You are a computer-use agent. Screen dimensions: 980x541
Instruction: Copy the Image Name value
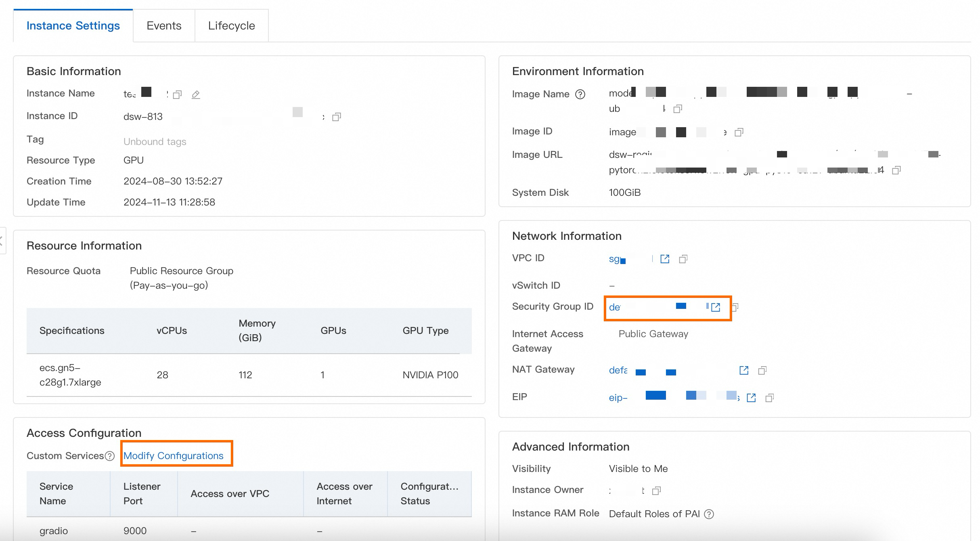[678, 109]
